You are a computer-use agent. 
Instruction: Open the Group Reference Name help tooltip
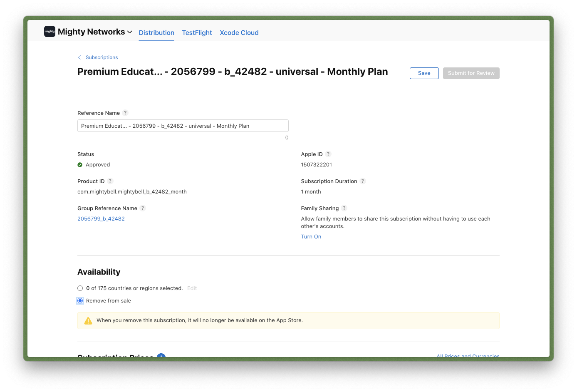pos(143,208)
